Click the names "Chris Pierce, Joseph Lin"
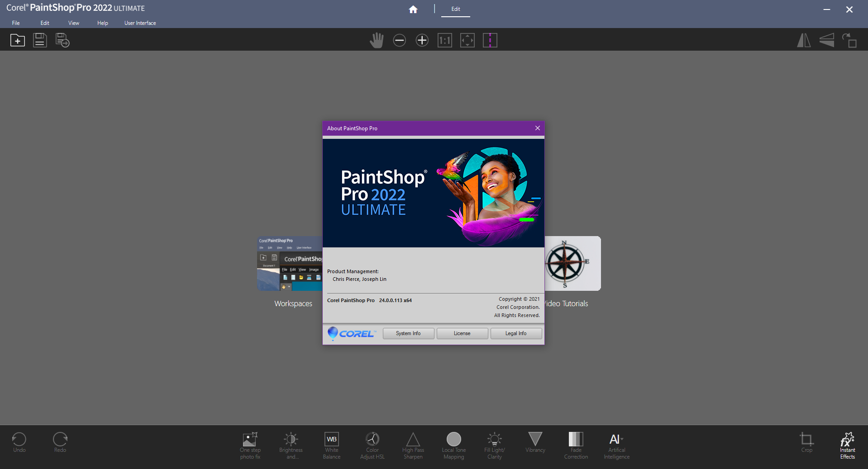This screenshot has width=868, height=469. pos(359,279)
